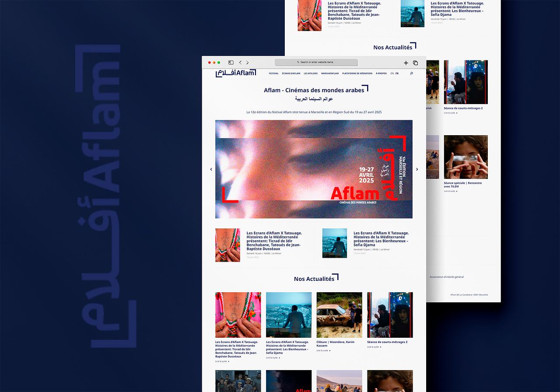The image size is (560, 392).
Task: Switch site language to FR
Action: coord(397,73)
